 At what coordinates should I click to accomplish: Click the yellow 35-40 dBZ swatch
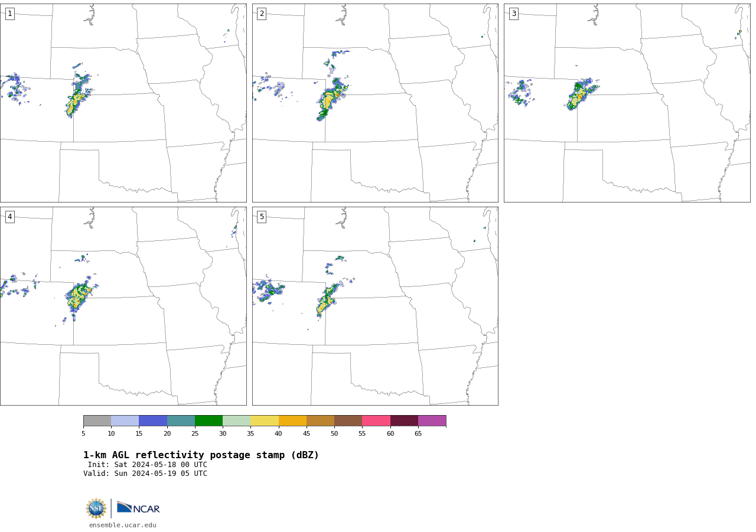coord(265,420)
